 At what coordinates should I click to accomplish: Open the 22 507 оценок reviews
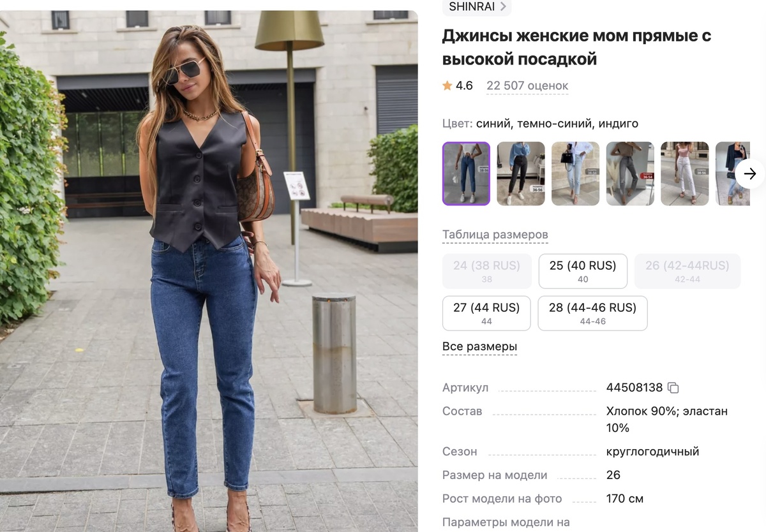tap(527, 85)
